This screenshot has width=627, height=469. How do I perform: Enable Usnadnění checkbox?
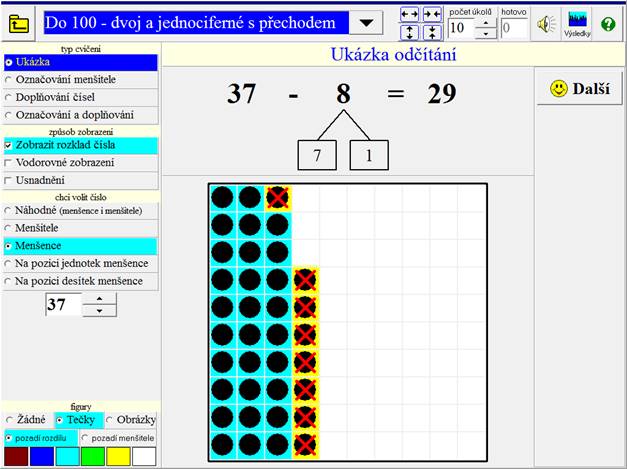pos(81,180)
